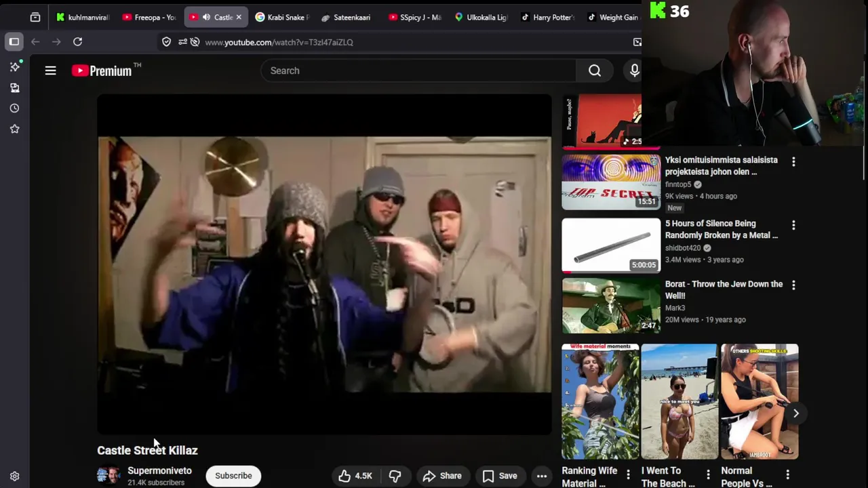
Task: Click the search magnifier button
Action: click(595, 70)
